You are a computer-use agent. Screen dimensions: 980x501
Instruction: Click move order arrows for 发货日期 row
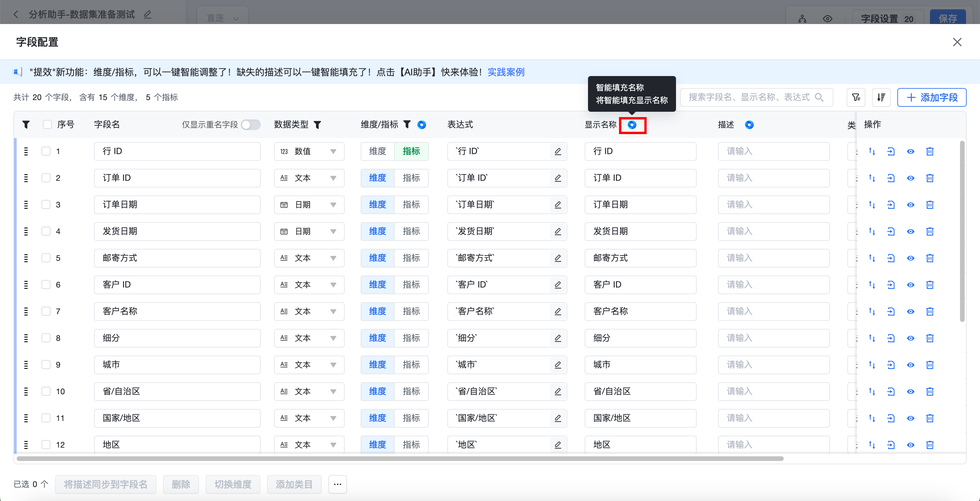pos(872,231)
